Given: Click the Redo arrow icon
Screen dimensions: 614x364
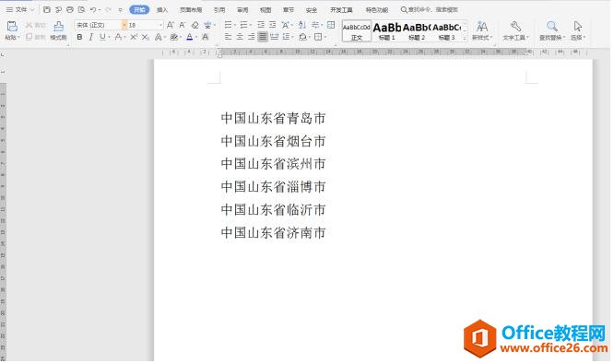Looking at the screenshot, I should coord(109,10).
